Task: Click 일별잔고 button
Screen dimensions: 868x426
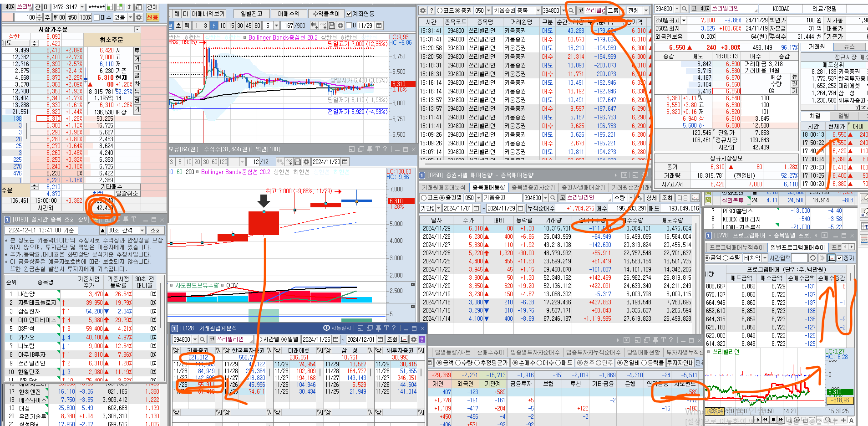Action: [x=252, y=14]
